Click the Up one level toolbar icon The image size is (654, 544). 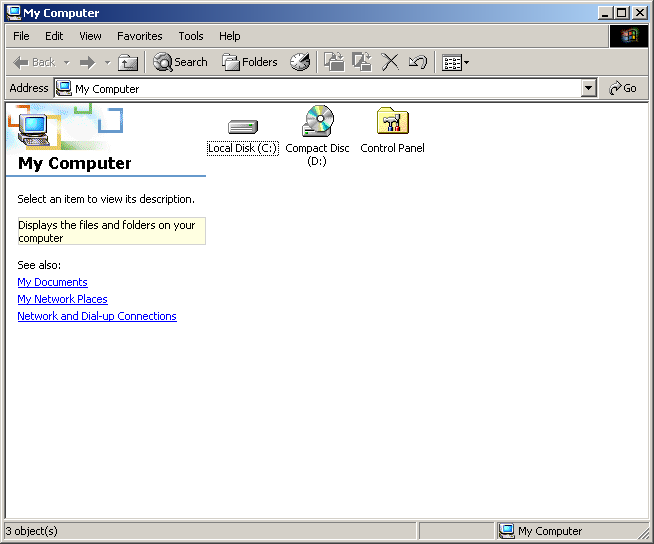coord(128,62)
